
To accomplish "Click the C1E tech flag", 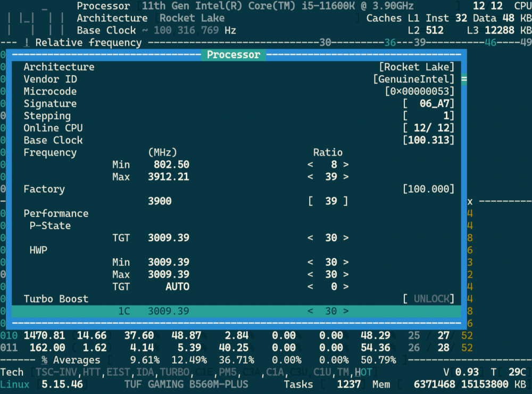I will point(204,372).
